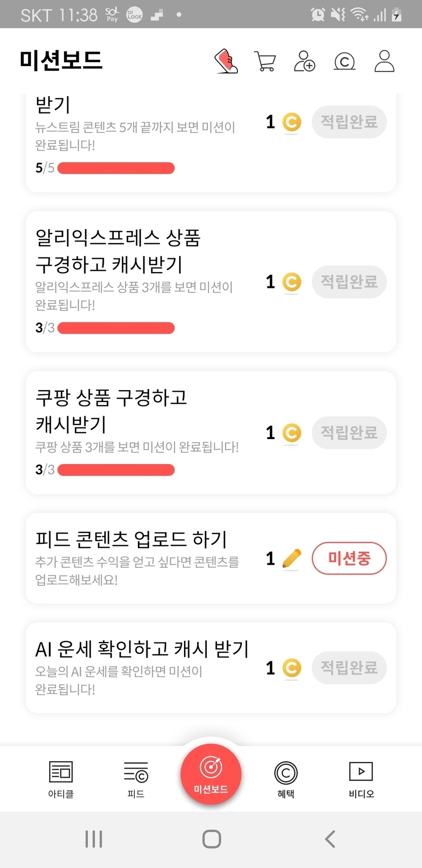The image size is (422, 868).
Task: Tap the coin icon on 쿠팡 mission
Action: click(x=292, y=433)
